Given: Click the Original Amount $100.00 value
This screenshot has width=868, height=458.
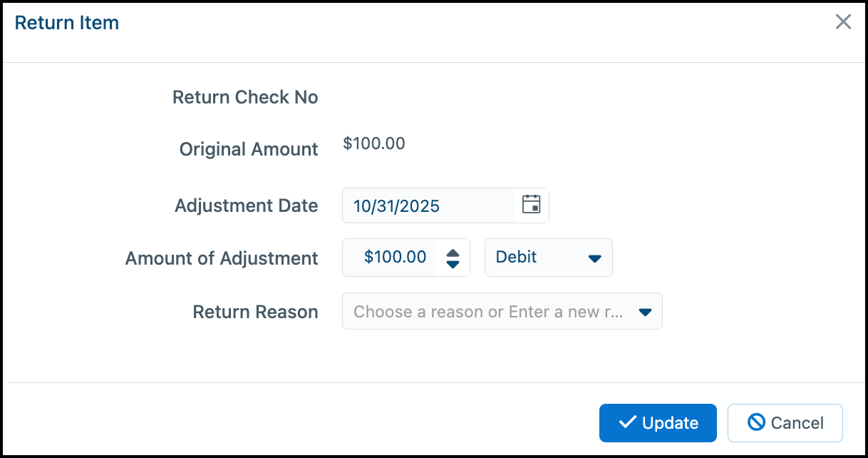Looking at the screenshot, I should [x=374, y=144].
